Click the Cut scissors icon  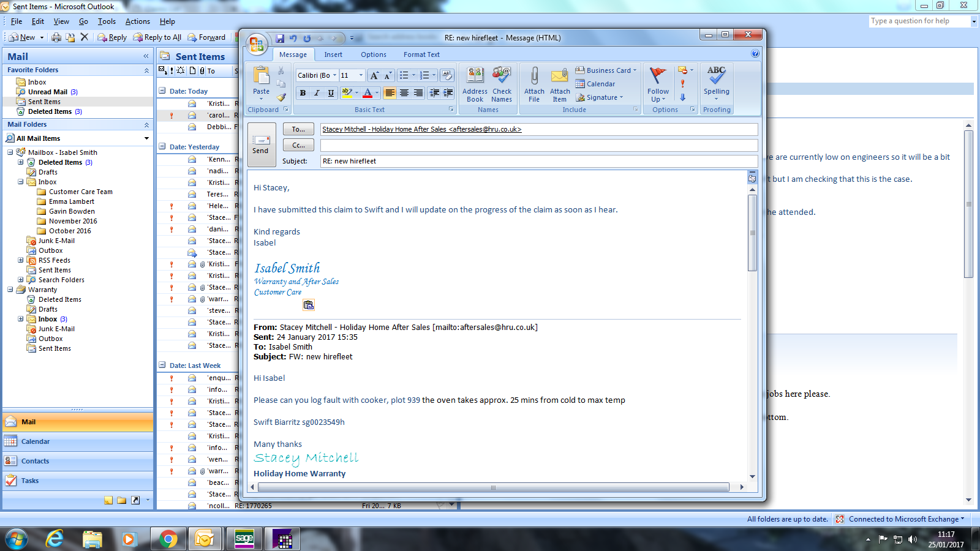[281, 71]
